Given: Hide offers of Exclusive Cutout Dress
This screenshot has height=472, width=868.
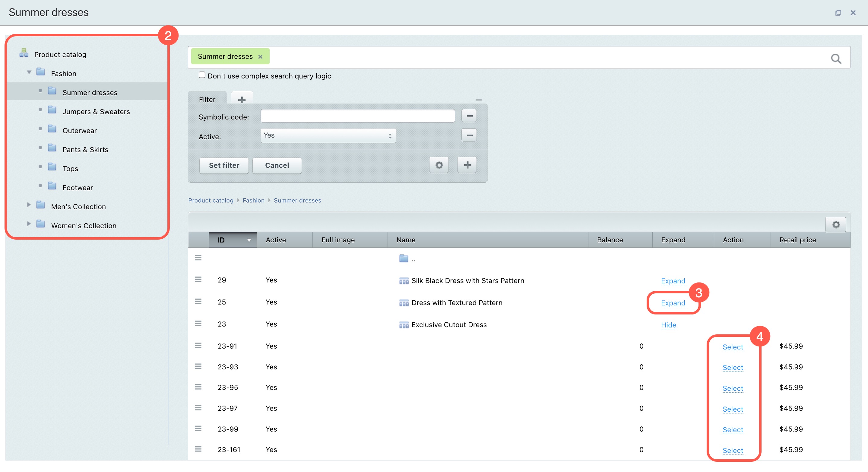Looking at the screenshot, I should click(668, 325).
